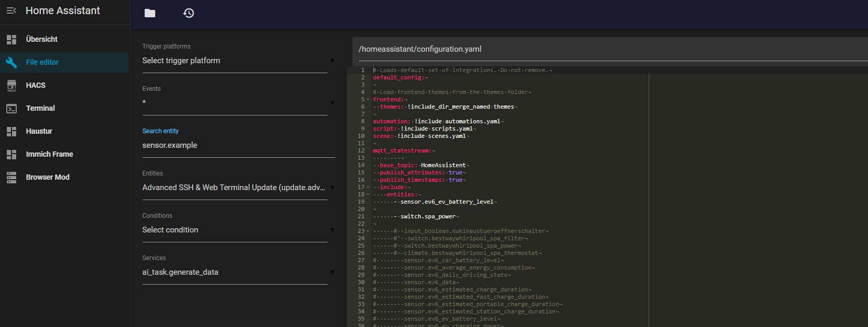
Task: Click the commented sensor.ev6_car_battery_level line
Action: (438, 260)
